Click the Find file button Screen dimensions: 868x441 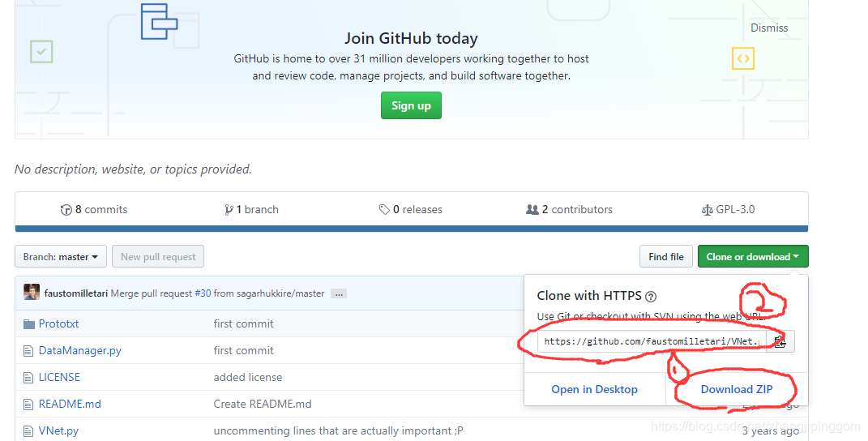pyautogui.click(x=666, y=256)
